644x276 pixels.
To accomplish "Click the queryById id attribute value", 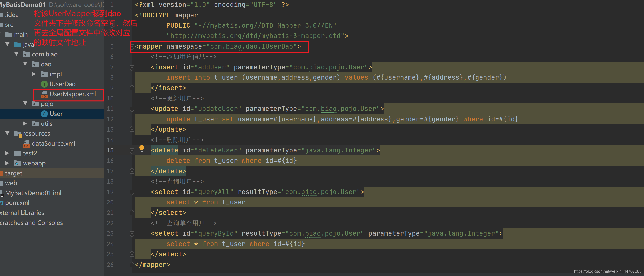I will (216, 234).
